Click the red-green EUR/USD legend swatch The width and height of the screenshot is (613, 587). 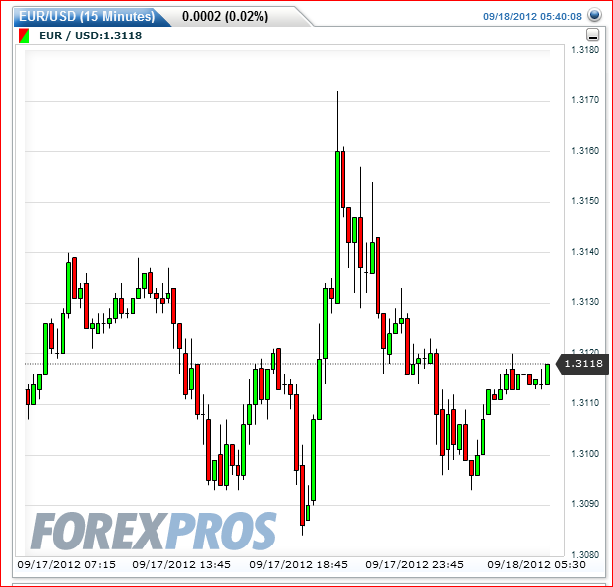click(24, 36)
